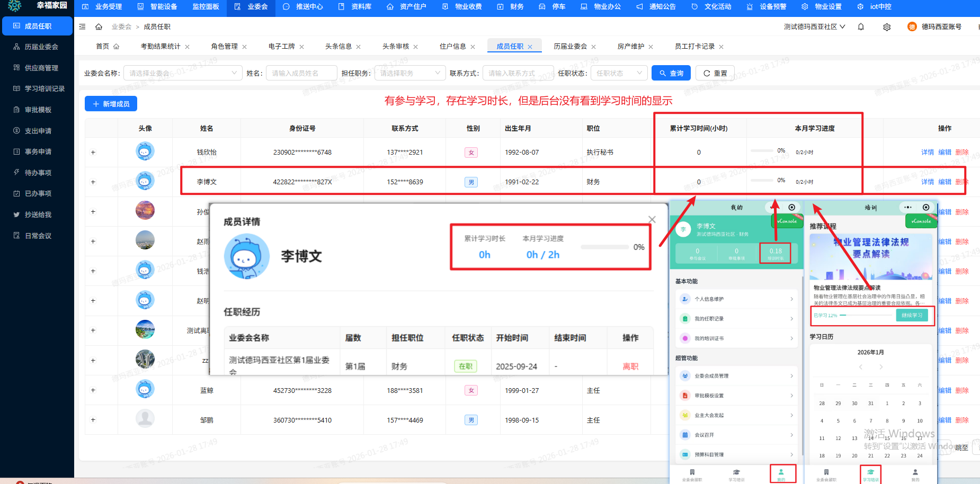Image resolution: width=980 pixels, height=484 pixels.
Task: Open 日常会议 sidebar item
Action: [x=38, y=236]
